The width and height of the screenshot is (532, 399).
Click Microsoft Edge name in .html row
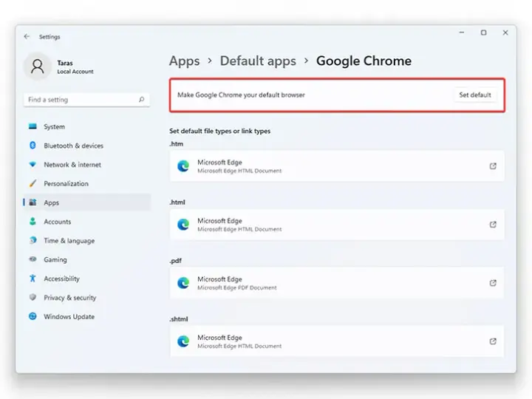(x=219, y=220)
